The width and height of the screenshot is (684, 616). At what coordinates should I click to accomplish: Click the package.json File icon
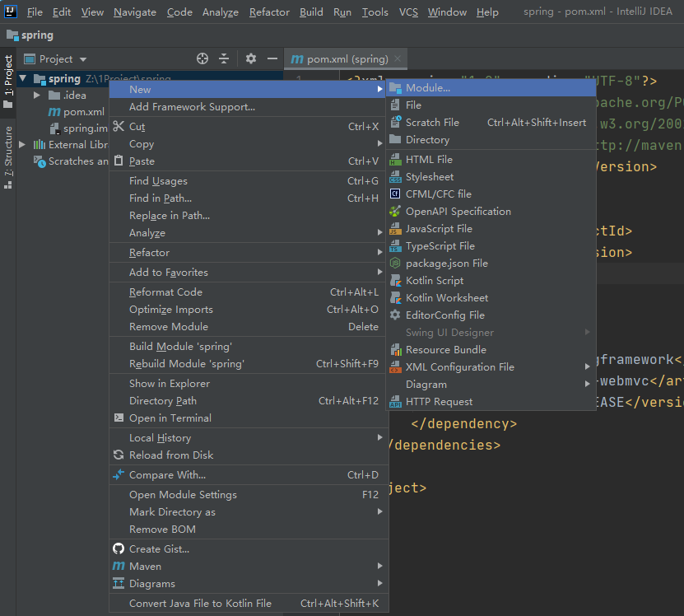395,264
